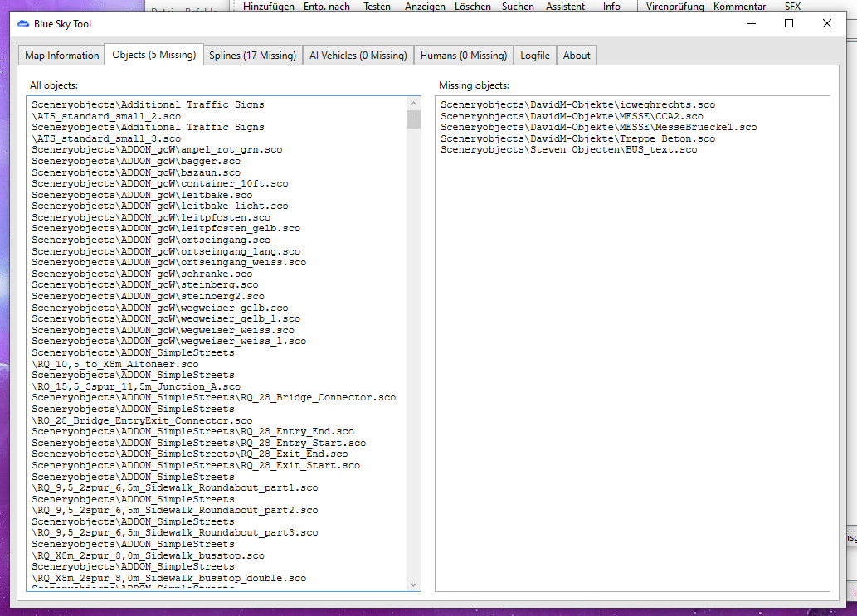Click bagger.sco in the All objects list

136,161
